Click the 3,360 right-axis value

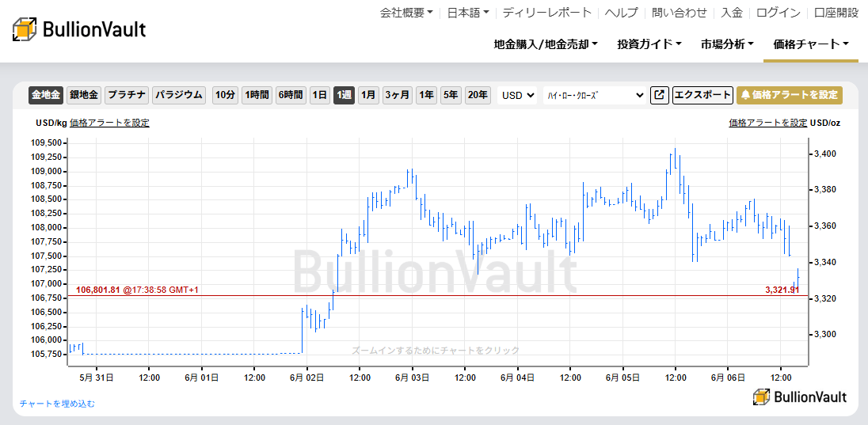(824, 226)
